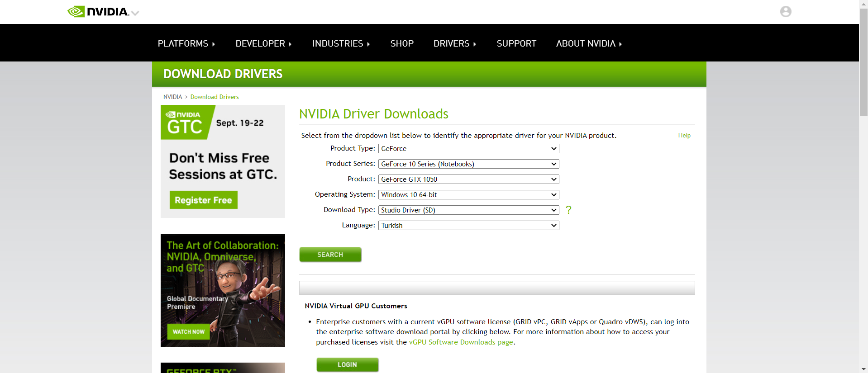Open the Platforms menu

[186, 43]
